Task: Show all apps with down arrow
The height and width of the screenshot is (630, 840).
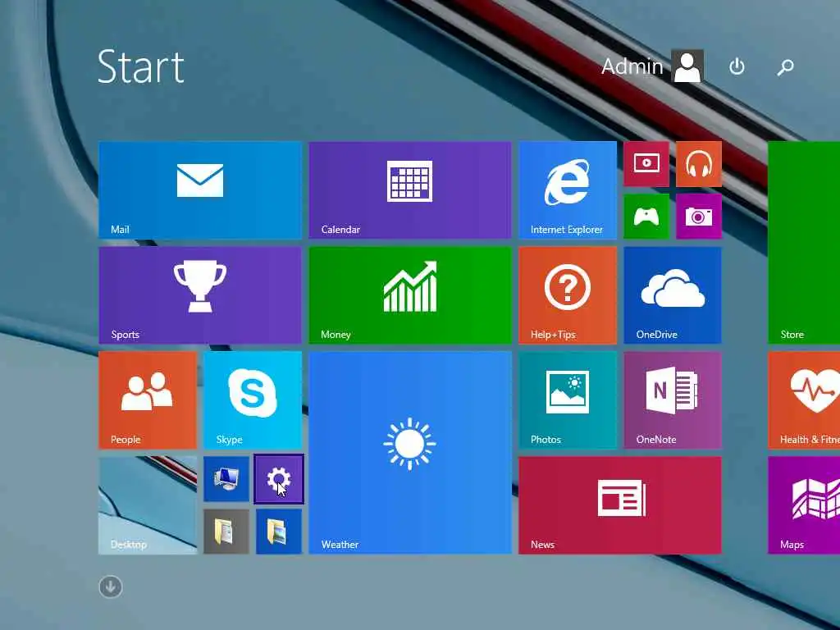Action: [x=111, y=587]
